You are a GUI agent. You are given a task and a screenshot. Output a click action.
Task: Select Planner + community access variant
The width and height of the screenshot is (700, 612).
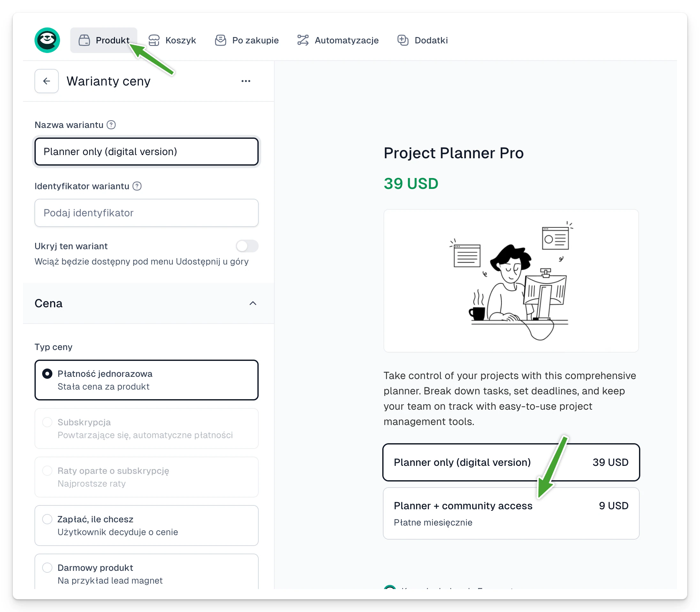(x=511, y=514)
